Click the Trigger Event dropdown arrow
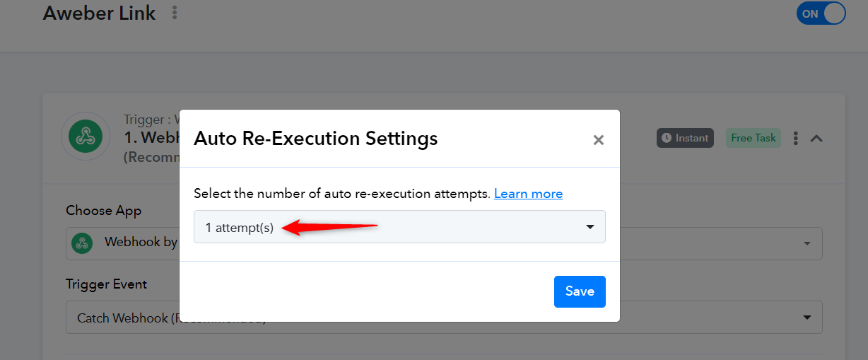This screenshot has height=360, width=868. 807,318
